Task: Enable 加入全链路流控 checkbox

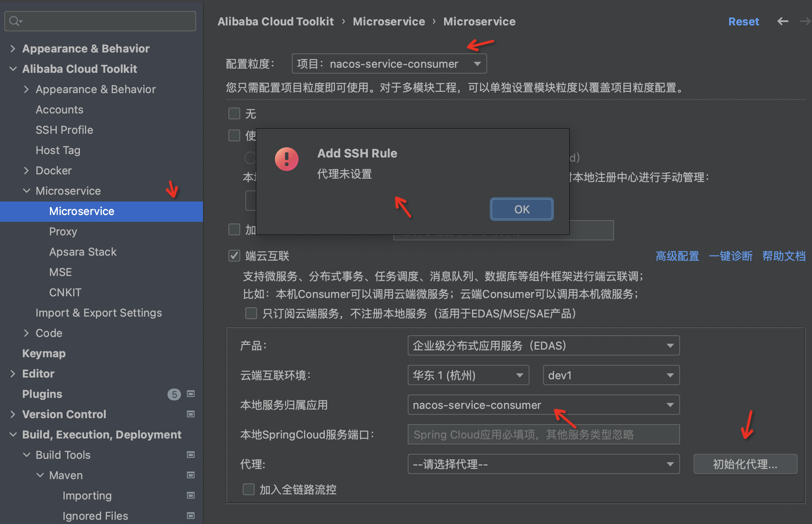Action: (249, 490)
